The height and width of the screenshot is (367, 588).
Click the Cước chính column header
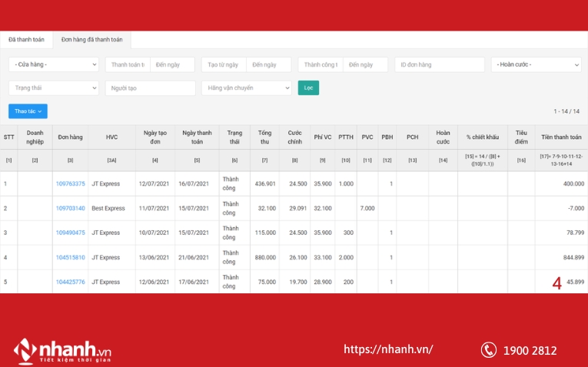coord(294,137)
